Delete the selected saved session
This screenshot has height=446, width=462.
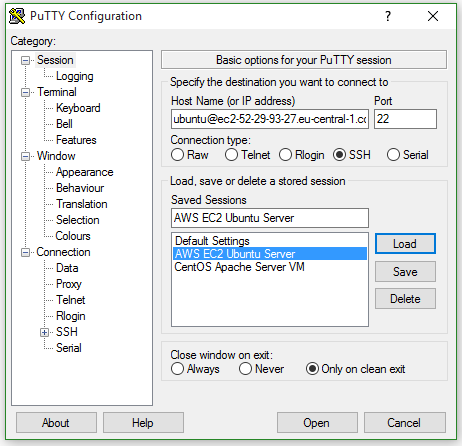(405, 299)
